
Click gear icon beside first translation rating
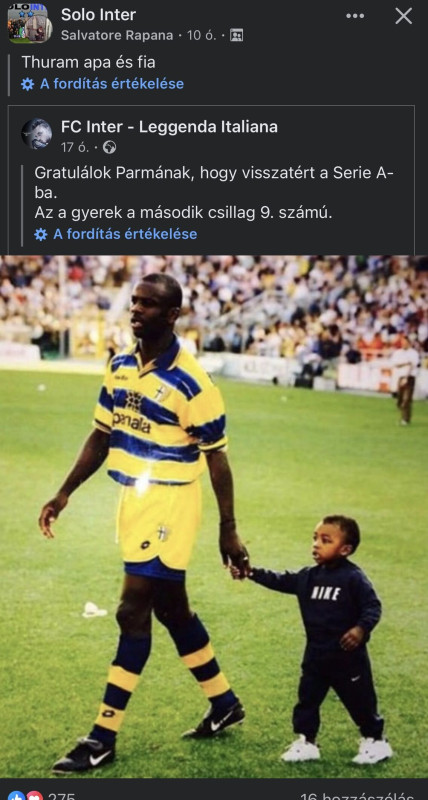(x=28, y=84)
